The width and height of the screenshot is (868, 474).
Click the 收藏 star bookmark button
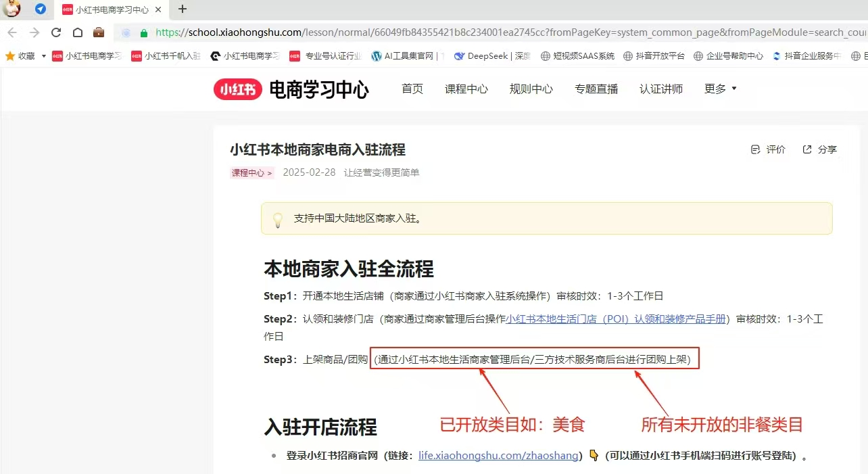[x=20, y=56]
